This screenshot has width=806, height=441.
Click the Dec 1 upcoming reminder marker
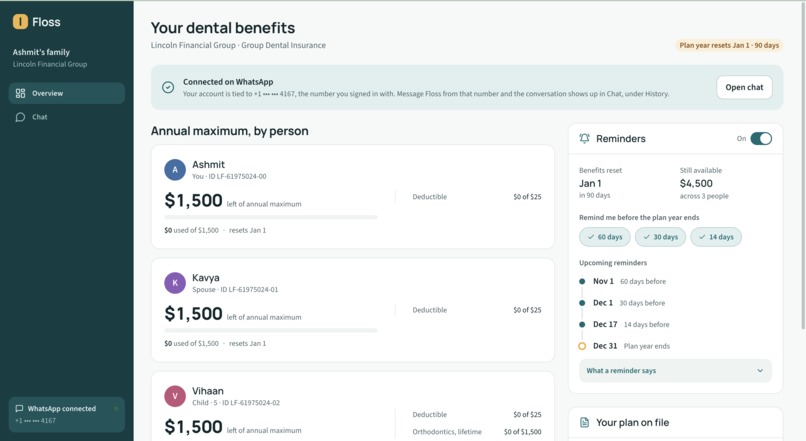582,303
